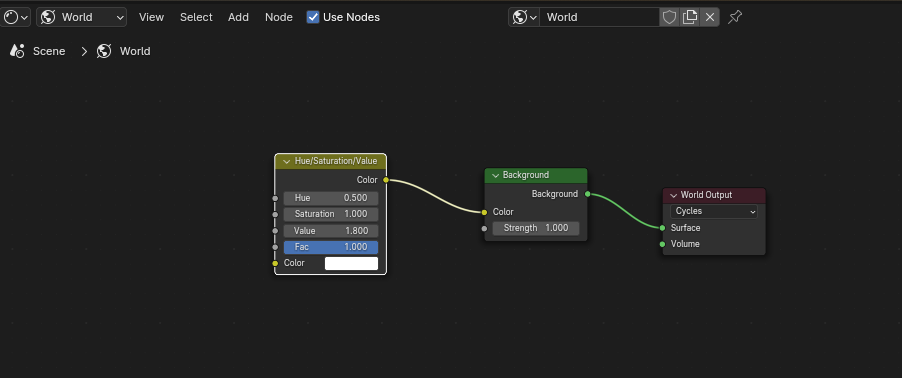Adjust the Hue 0.500 field
Image resolution: width=902 pixels, height=378 pixels.
(x=331, y=198)
